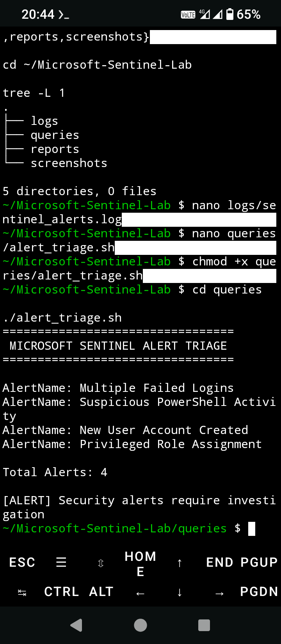Tap the PGDN extra key
The image size is (281, 644).
tap(259, 592)
